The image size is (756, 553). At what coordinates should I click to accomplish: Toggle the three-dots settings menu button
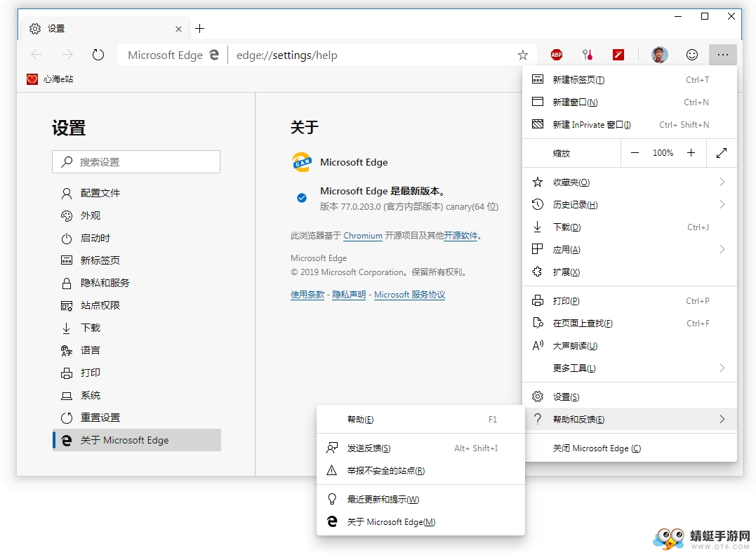[x=723, y=55]
